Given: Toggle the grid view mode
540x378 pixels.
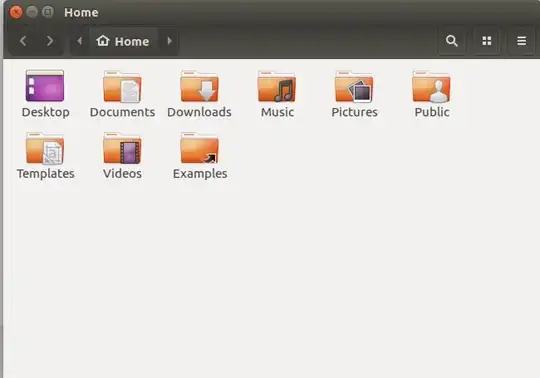Looking at the screenshot, I should pyautogui.click(x=487, y=41).
